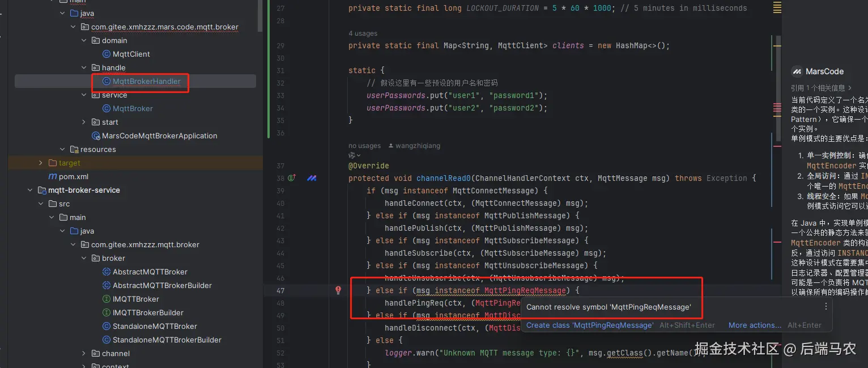
Task: Click the MqttClient class icon
Action: coord(106,54)
